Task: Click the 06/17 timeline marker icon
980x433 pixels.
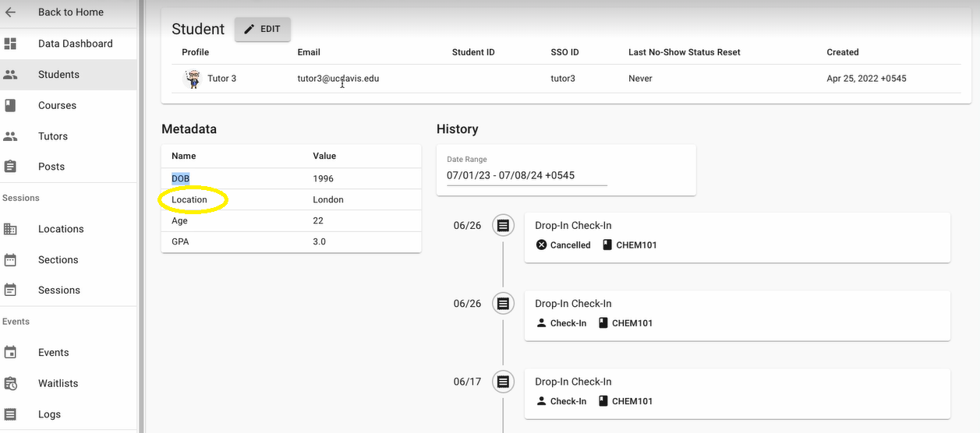Action: [504, 382]
